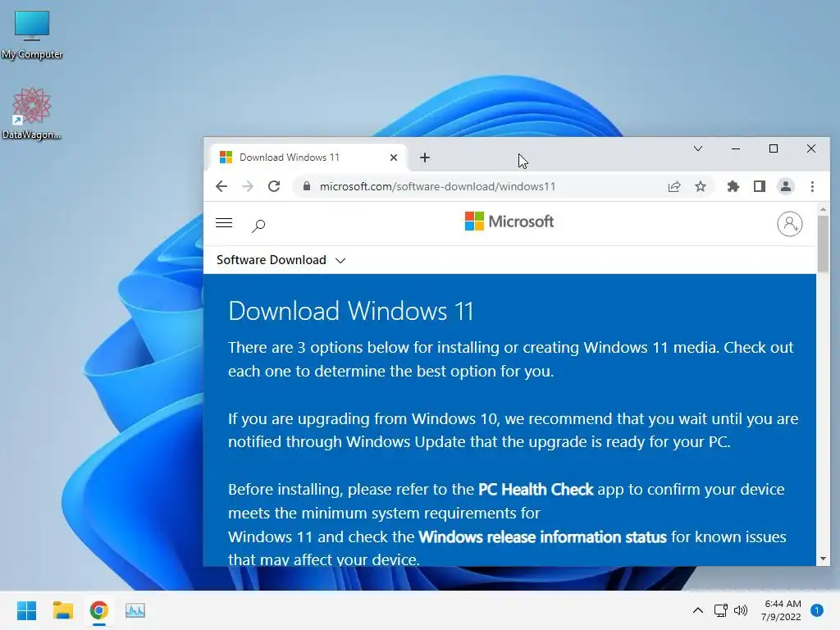Share this page from the address bar
Screen dimensions: 840x630
[x=674, y=186]
